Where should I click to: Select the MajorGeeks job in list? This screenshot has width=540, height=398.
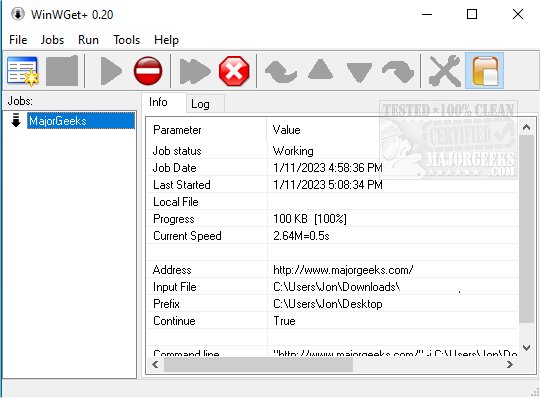[81, 121]
